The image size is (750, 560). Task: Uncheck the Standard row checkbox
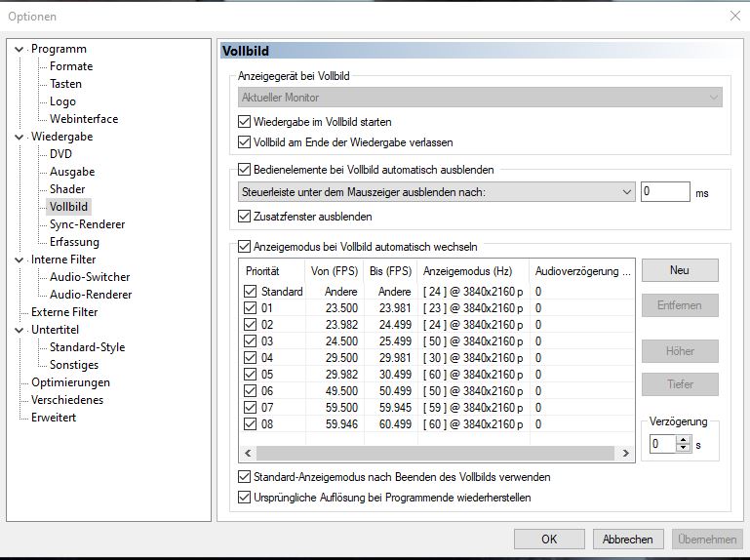(250, 291)
